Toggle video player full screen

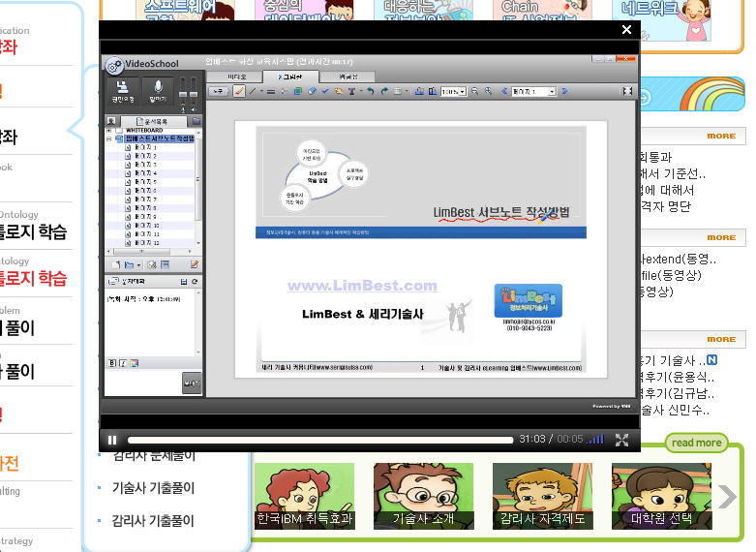click(622, 440)
